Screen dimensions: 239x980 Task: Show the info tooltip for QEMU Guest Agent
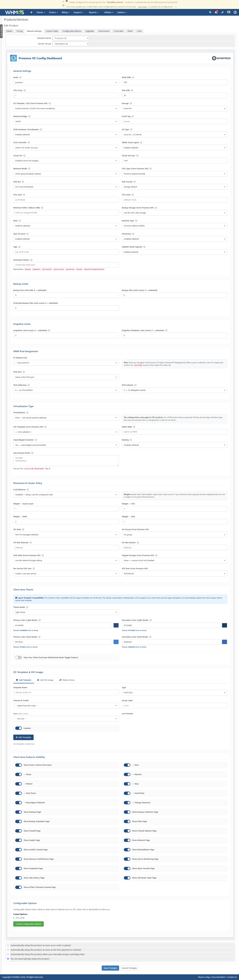click(x=141, y=143)
